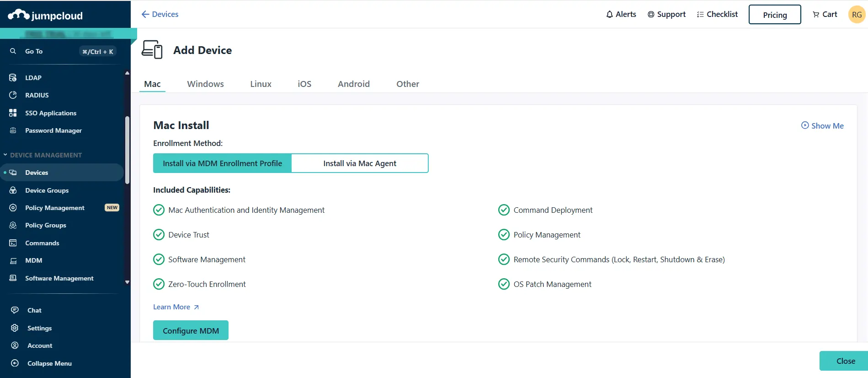The height and width of the screenshot is (378, 868).
Task: Click the Support lifebuoy icon
Action: pos(651,15)
